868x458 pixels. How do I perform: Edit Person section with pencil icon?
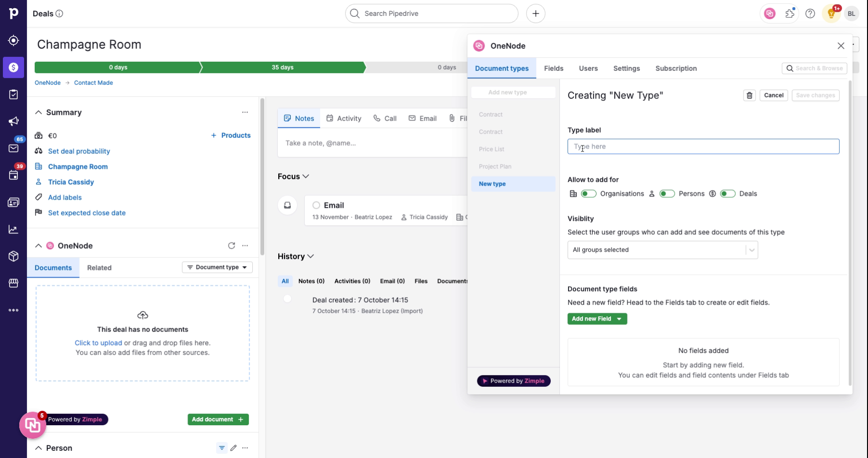[233, 448]
